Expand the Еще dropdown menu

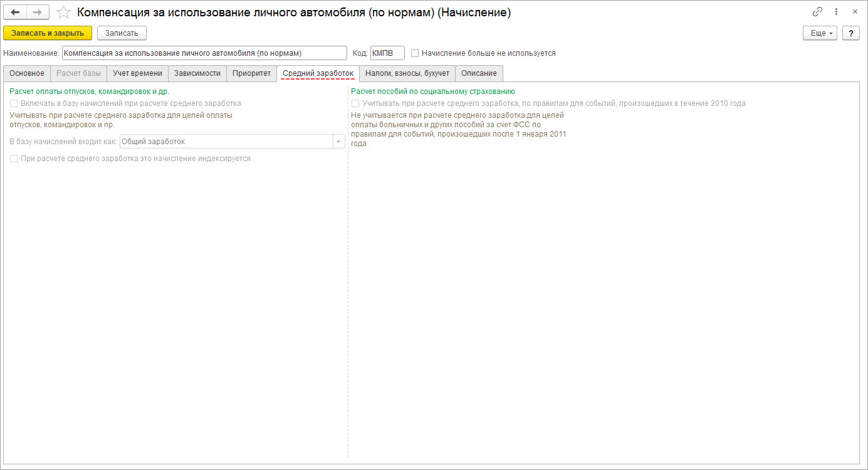click(x=820, y=33)
